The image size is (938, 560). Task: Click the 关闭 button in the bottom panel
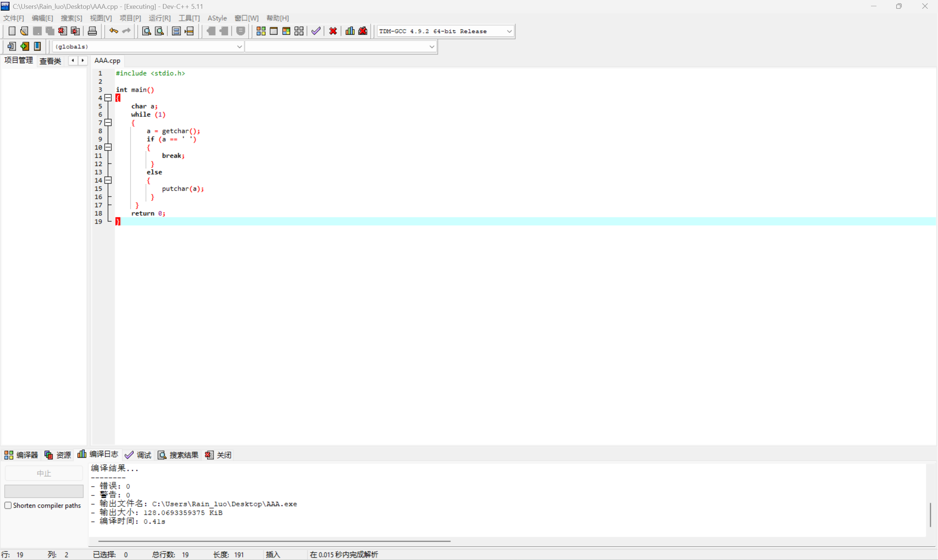click(218, 455)
